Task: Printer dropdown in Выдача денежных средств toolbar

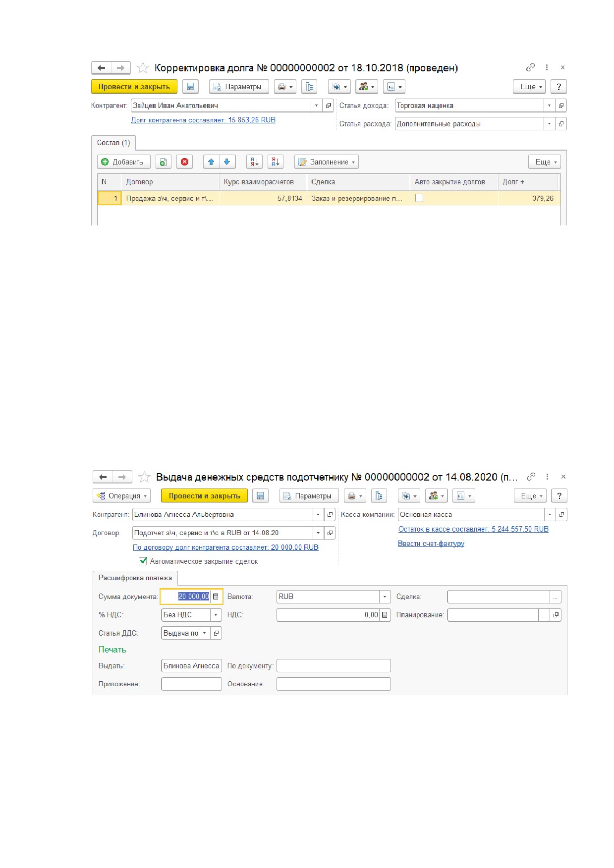Action: (x=355, y=496)
